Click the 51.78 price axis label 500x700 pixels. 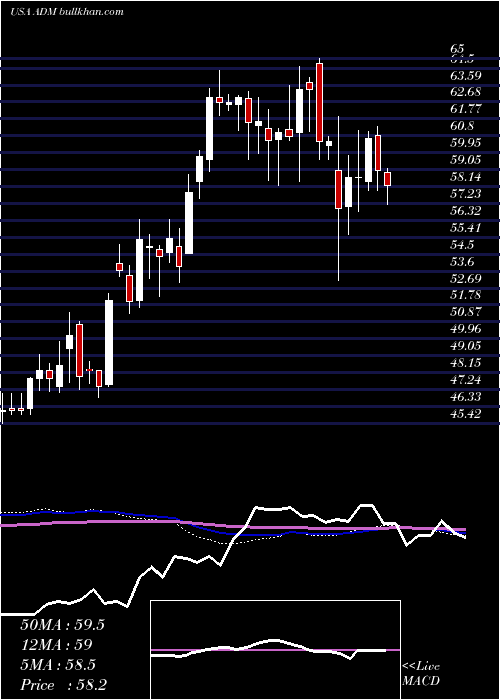pyautogui.click(x=466, y=295)
